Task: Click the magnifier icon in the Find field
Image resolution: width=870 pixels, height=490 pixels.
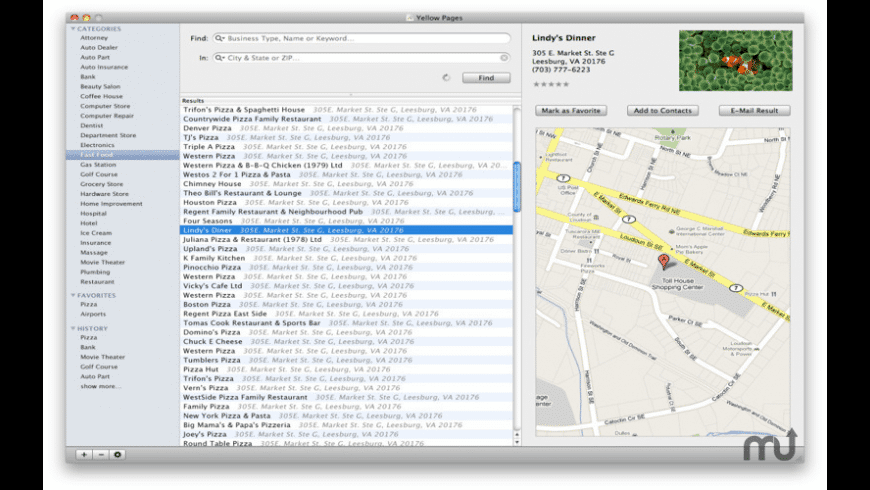Action: pyautogui.click(x=220, y=39)
